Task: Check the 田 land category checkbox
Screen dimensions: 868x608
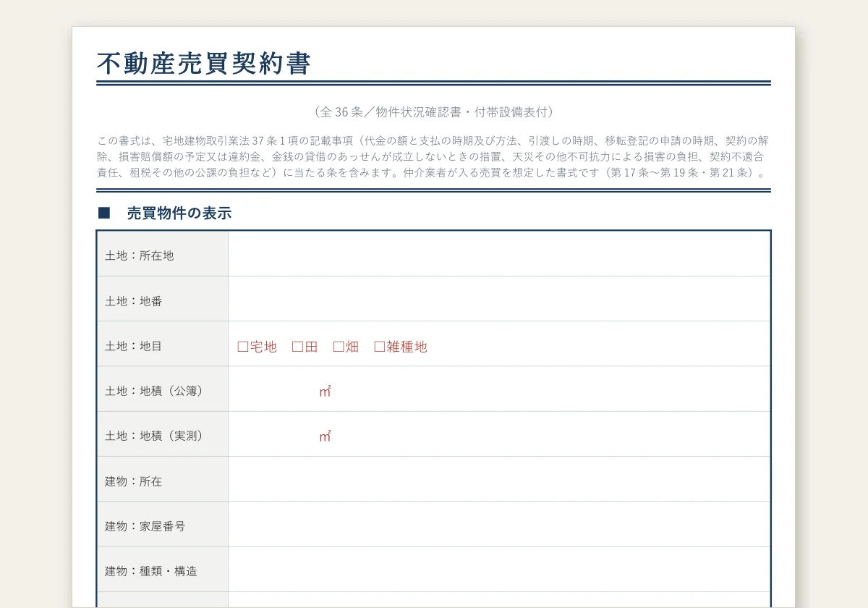Action: [x=297, y=347]
